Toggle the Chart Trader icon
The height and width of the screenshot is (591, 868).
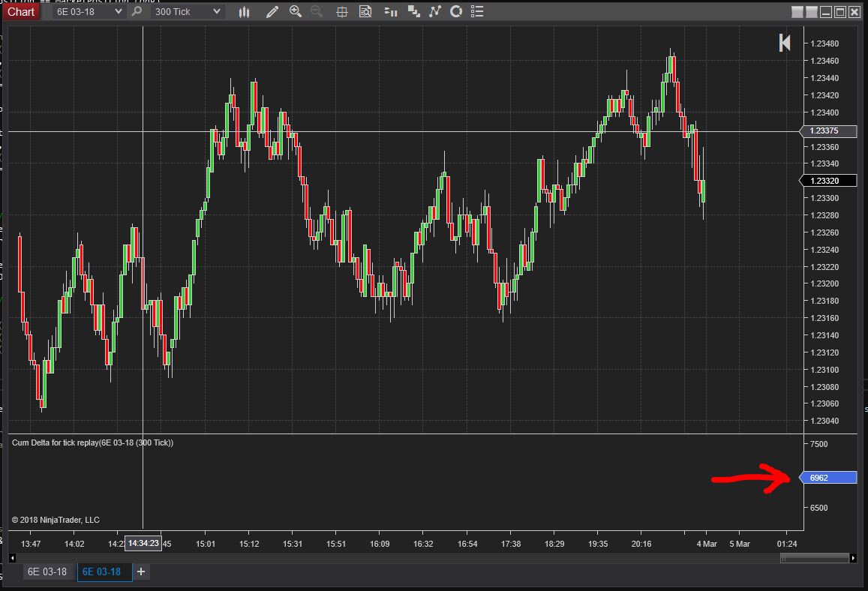click(x=390, y=11)
